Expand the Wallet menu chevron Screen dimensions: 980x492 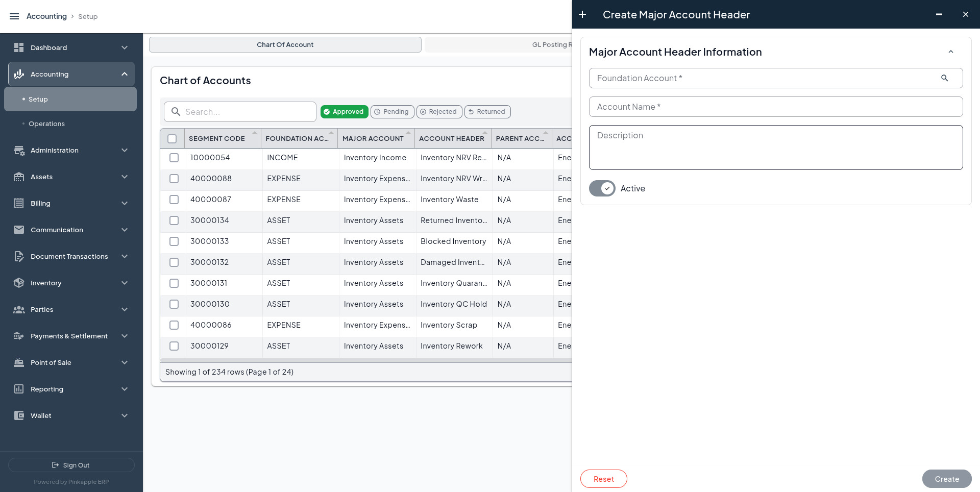click(125, 415)
